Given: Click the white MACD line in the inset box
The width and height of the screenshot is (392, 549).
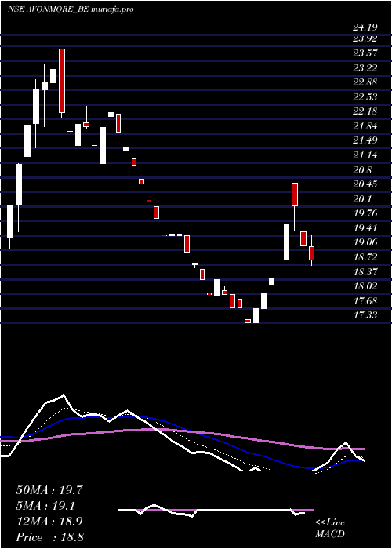Looking at the screenshot, I should point(212,511).
